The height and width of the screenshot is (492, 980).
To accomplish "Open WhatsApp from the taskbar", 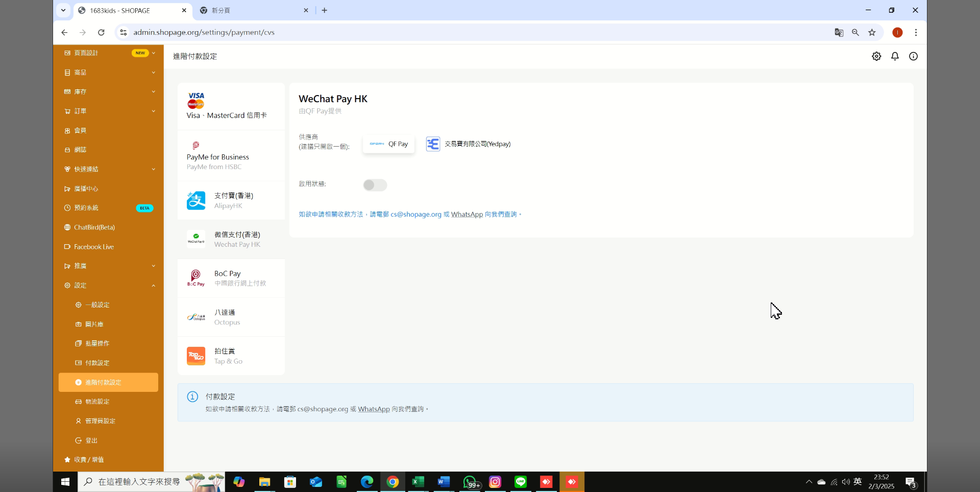I will (x=470, y=482).
